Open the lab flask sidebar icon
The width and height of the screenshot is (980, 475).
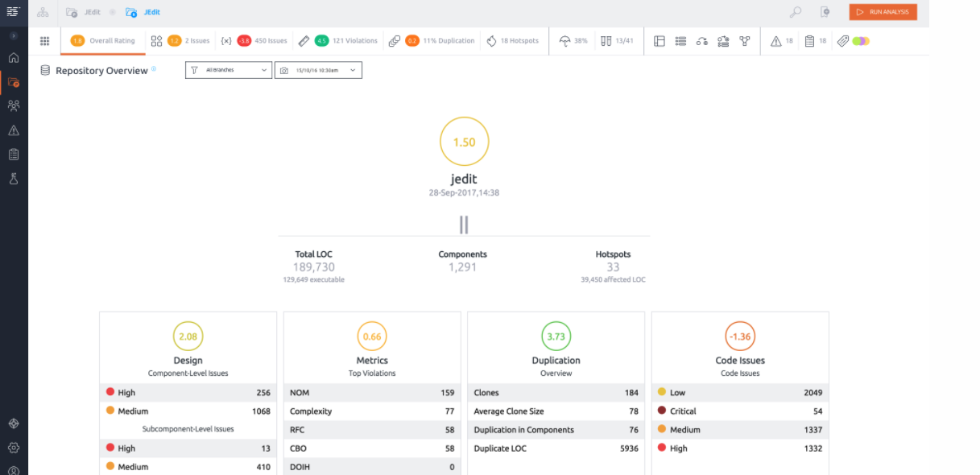point(14,179)
